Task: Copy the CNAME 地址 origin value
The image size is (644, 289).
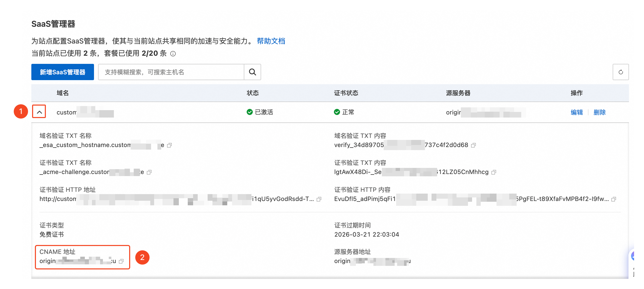Action: [x=121, y=261]
